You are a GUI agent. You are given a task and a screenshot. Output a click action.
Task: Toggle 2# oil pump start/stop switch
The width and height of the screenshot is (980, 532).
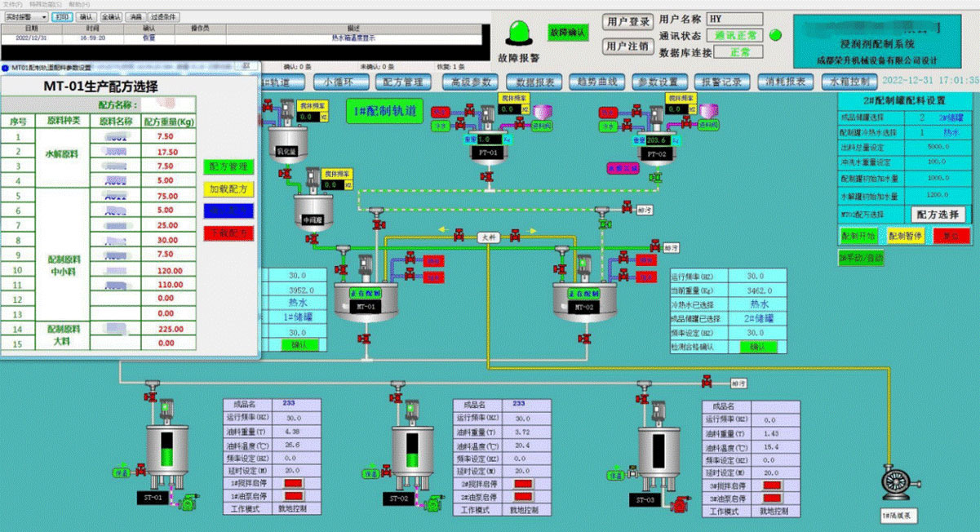[523, 497]
